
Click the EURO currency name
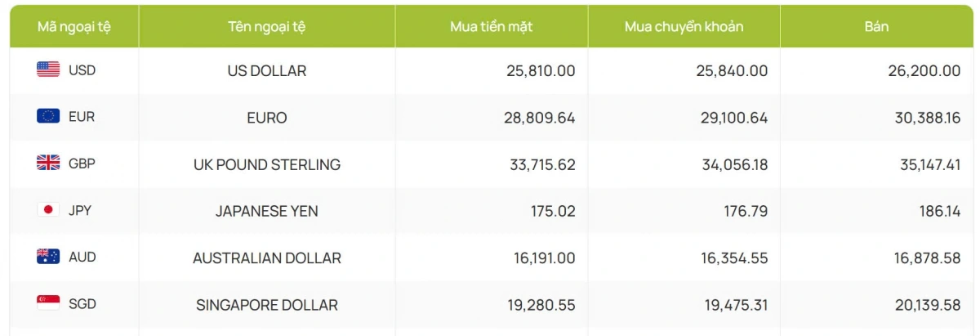pyautogui.click(x=267, y=118)
